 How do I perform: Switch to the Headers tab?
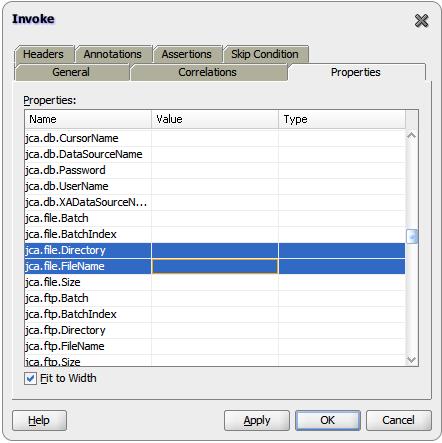[x=44, y=54]
